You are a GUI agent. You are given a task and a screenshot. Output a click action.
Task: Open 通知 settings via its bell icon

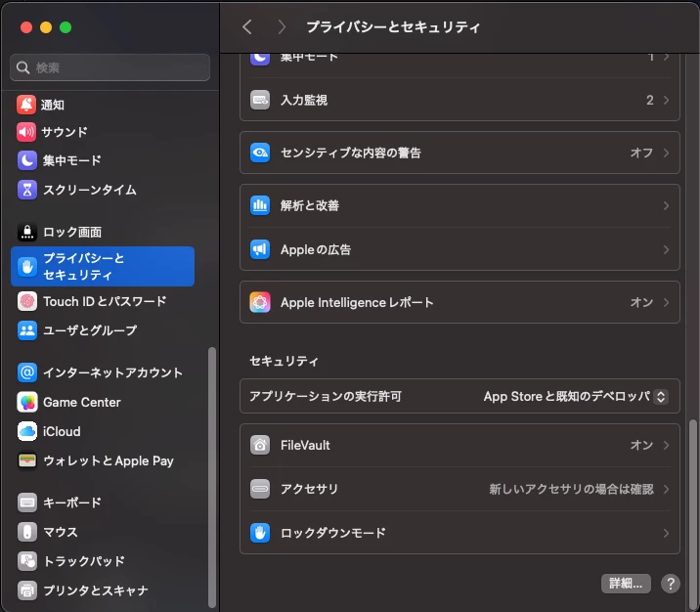pos(26,105)
